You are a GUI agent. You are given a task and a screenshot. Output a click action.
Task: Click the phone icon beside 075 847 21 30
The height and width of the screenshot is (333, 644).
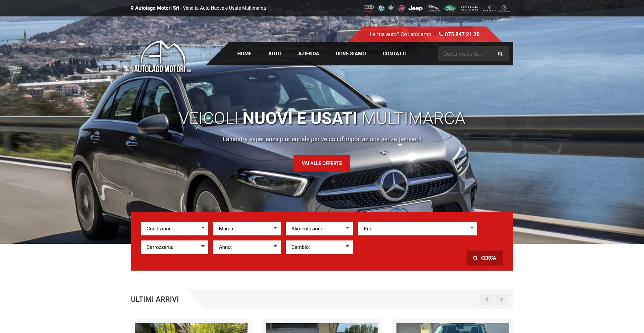click(441, 34)
